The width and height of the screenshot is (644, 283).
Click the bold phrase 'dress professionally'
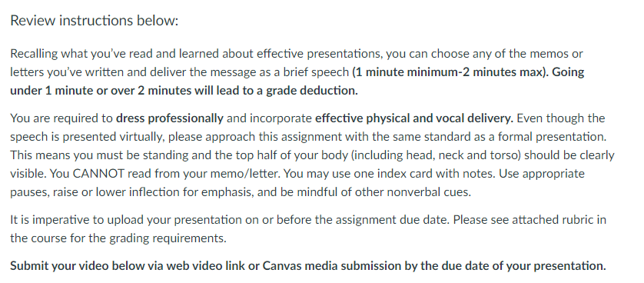point(170,118)
